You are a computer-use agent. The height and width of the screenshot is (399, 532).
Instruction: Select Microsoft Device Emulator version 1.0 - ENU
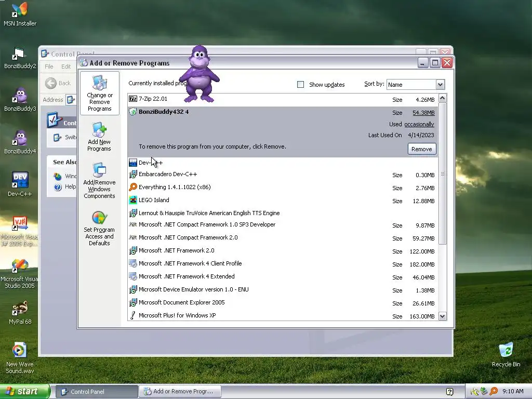pyautogui.click(x=283, y=290)
